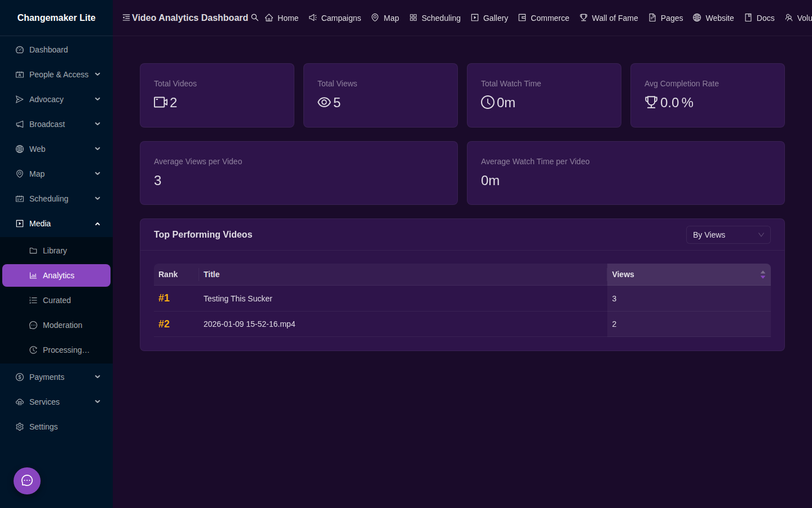The image size is (812, 508).
Task: Open the Curated list item
Action: (x=56, y=300)
